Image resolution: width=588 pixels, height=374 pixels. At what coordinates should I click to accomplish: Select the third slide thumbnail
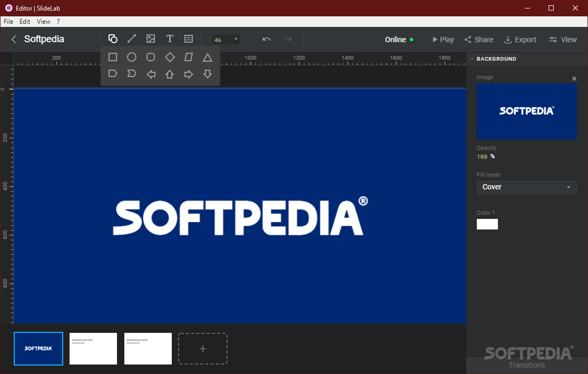148,349
